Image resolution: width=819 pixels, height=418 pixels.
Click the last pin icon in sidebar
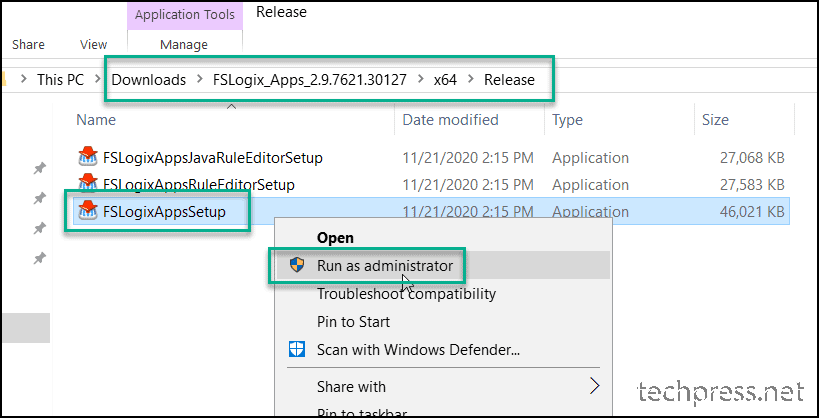pyautogui.click(x=40, y=258)
